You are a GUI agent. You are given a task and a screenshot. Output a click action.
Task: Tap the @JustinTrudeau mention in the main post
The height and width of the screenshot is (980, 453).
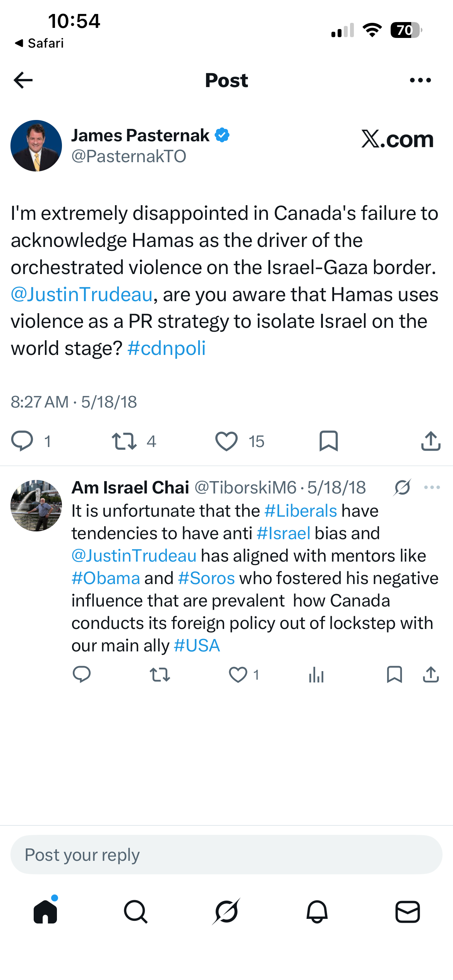coord(82,295)
